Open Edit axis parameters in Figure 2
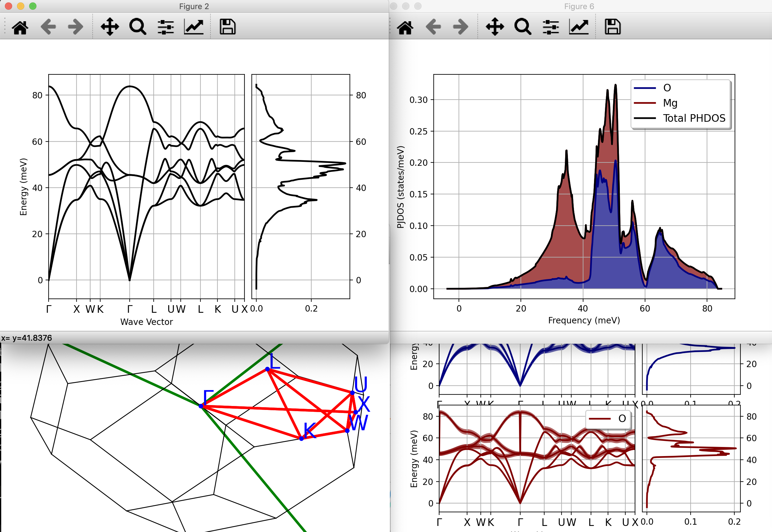Image resolution: width=772 pixels, height=532 pixels. (x=194, y=27)
